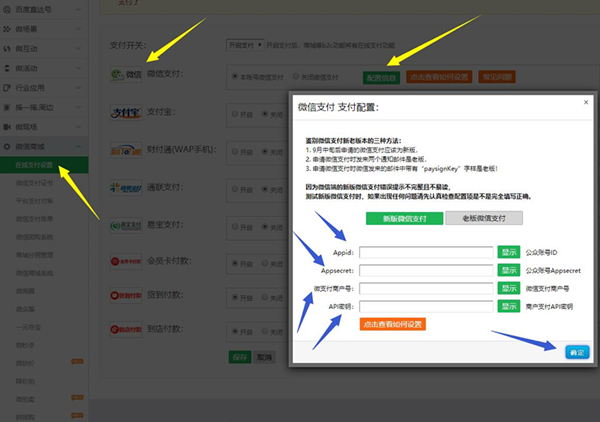600x422 pixels.
Task: Click the 微场景 sidebar icon
Action: [7, 29]
